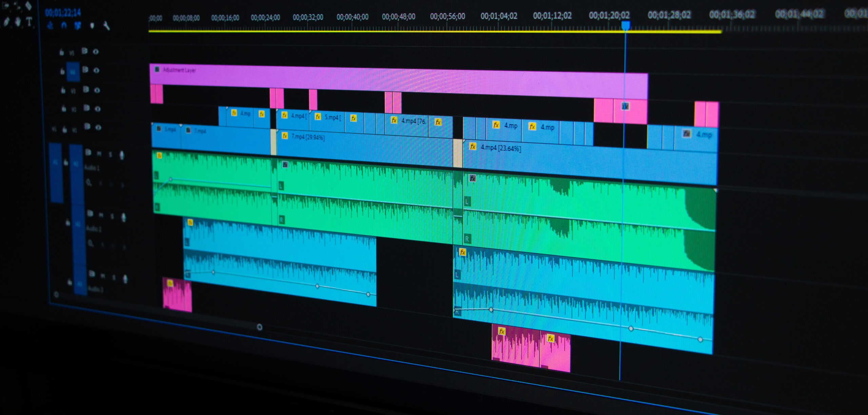Click the Add Marker icon

click(92, 25)
